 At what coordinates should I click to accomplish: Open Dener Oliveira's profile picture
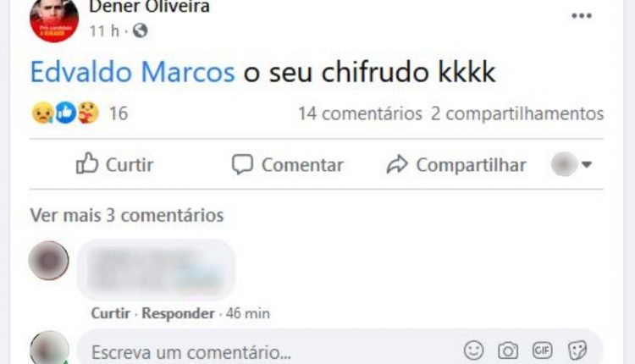coord(54,19)
